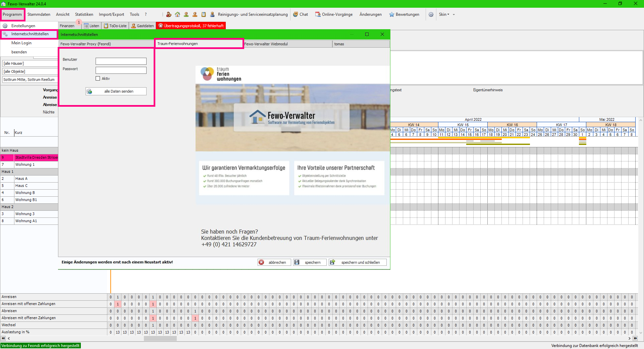Click the list icon on Listen tab
This screenshot has width=644, height=349.
(x=86, y=26)
